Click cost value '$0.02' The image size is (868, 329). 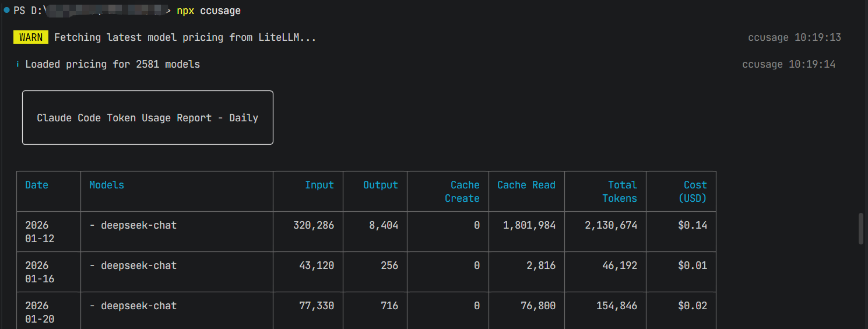[x=693, y=306]
